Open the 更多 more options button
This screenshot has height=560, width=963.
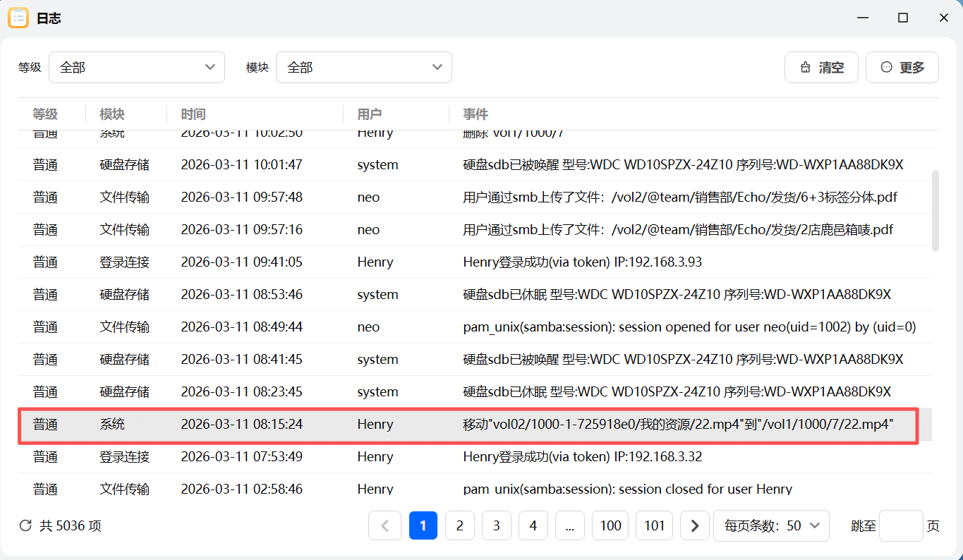coord(902,67)
